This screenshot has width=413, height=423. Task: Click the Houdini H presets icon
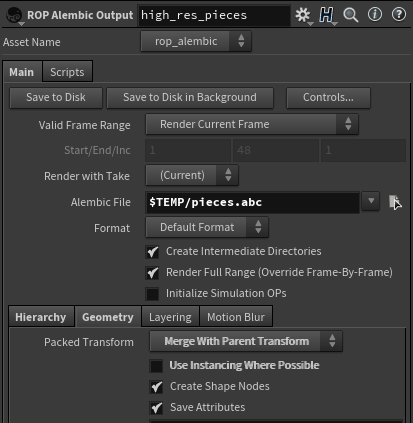[x=327, y=15]
